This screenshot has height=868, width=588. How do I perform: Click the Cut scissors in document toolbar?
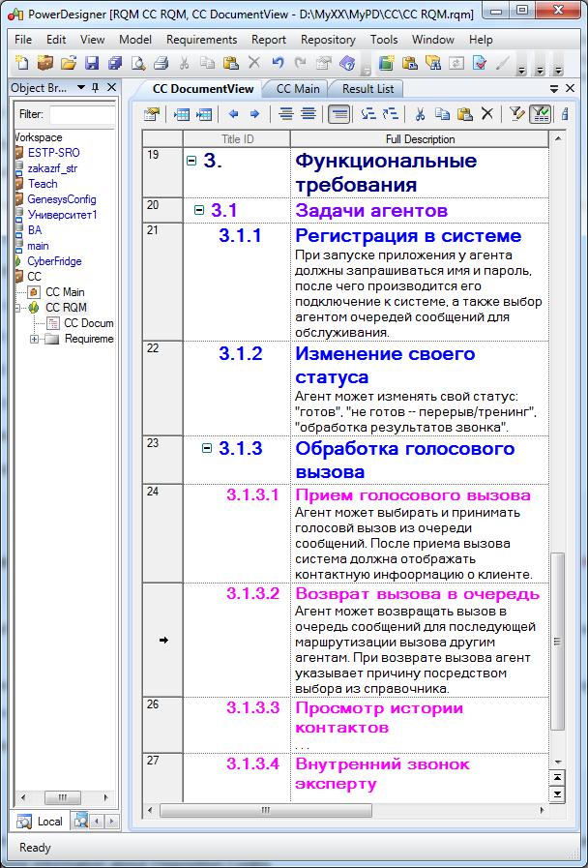click(x=420, y=114)
